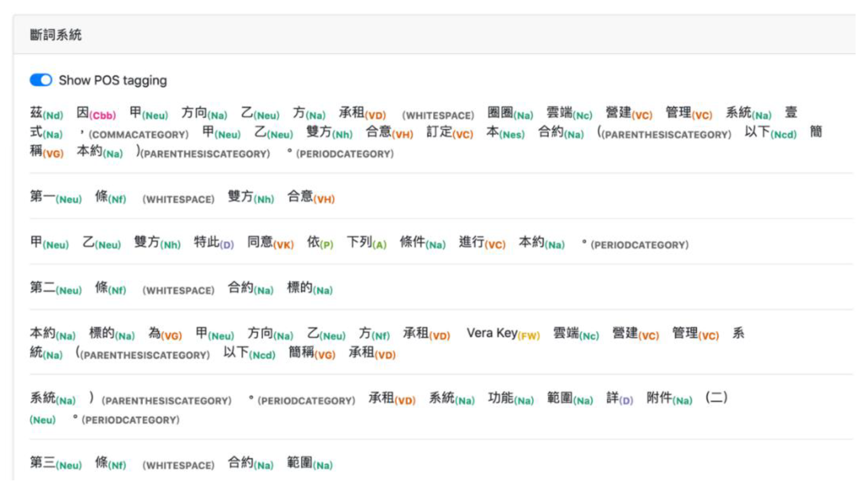Click the 'Show POS tagging' label text
The image size is (868, 493).
tap(113, 81)
